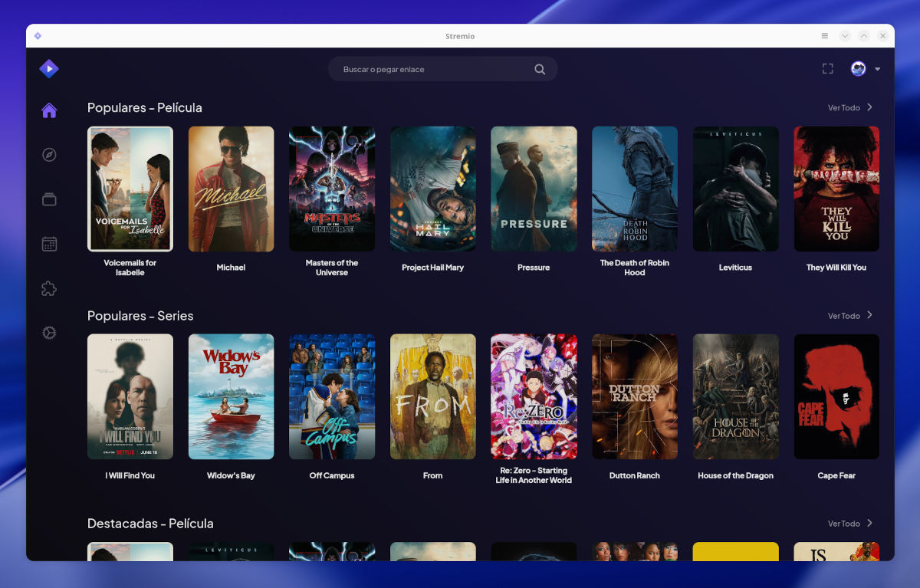Open Off Campus series poster
Viewport: 920px width, 588px height.
[332, 396]
